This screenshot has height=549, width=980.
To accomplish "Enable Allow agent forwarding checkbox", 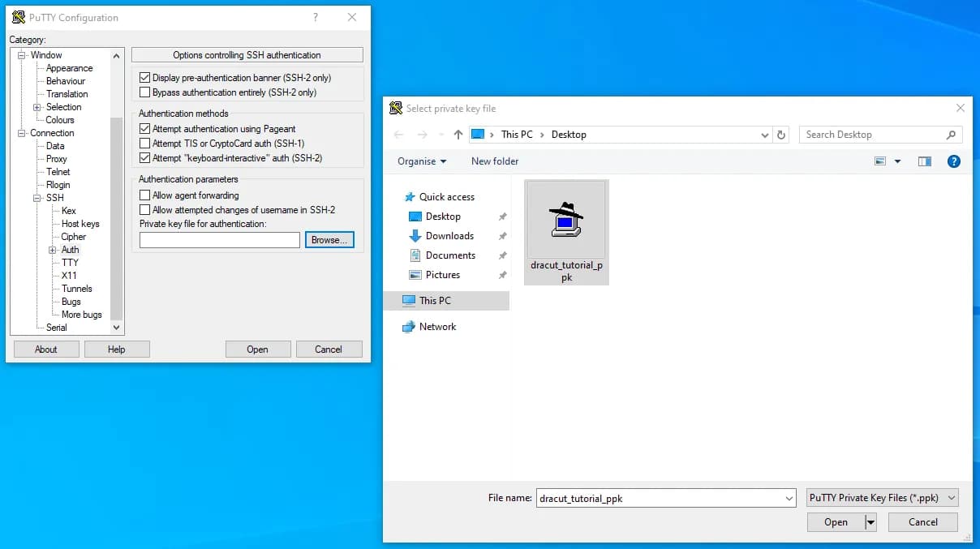I will [145, 195].
